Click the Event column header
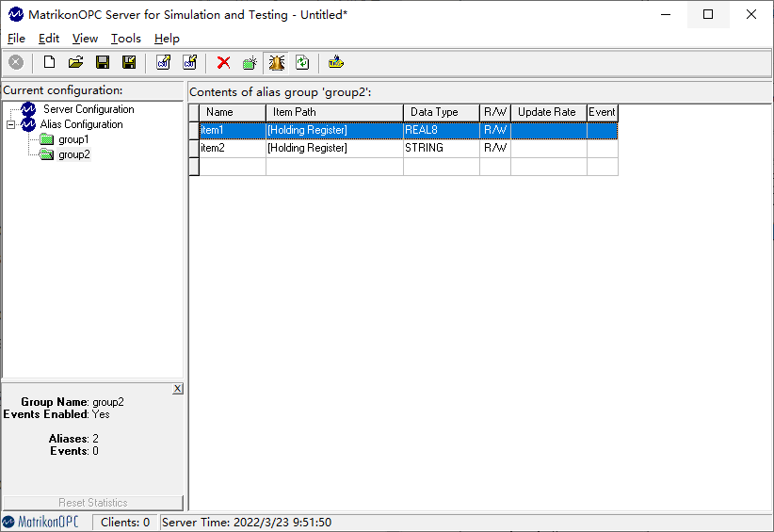This screenshot has height=532, width=774. [x=603, y=112]
